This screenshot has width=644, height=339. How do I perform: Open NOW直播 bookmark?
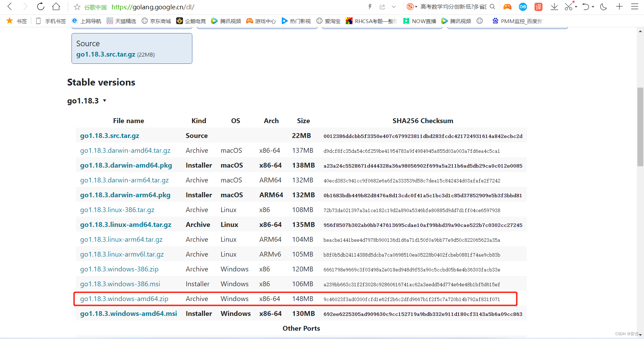(420, 21)
